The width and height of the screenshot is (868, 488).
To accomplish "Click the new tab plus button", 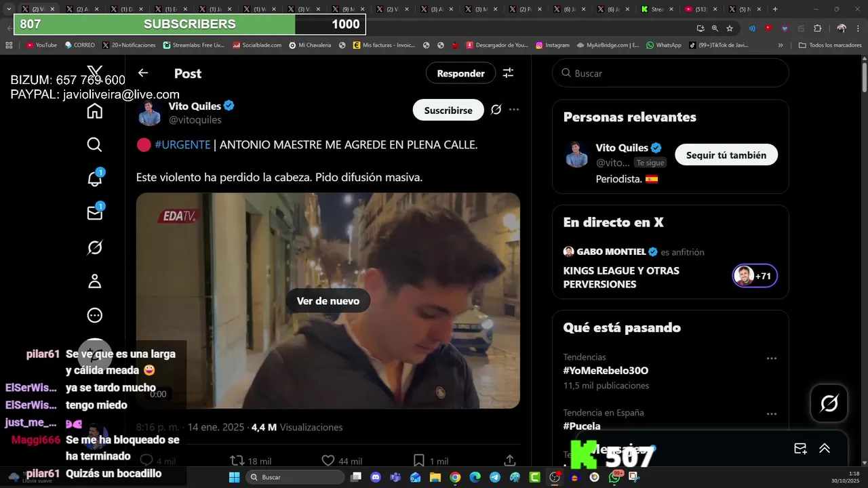I will point(775,9).
